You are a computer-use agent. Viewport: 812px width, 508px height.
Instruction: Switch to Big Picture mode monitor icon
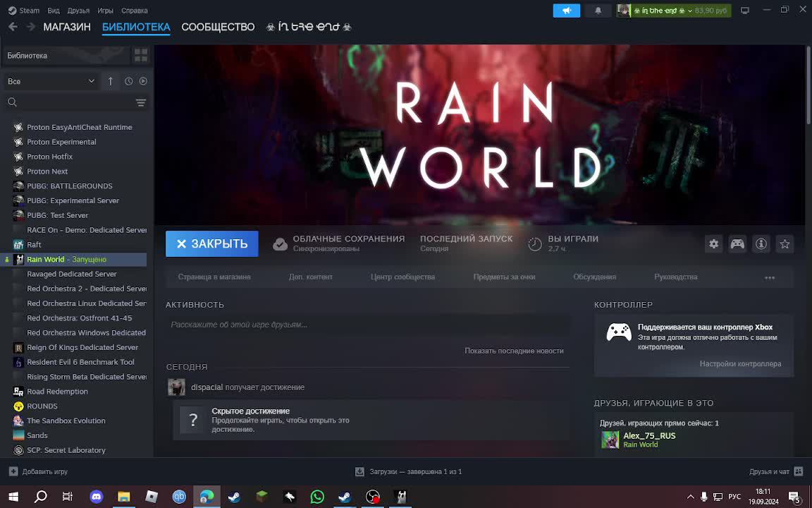[x=744, y=11]
